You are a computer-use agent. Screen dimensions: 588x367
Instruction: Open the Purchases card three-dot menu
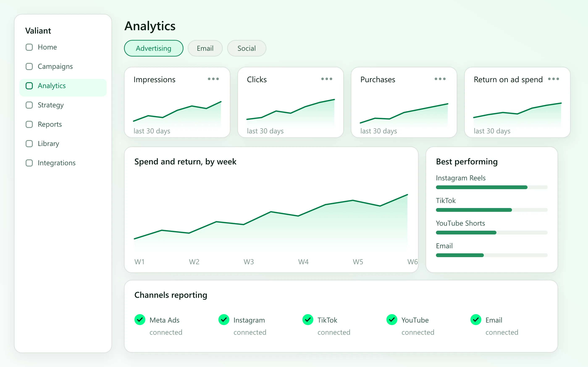point(440,79)
